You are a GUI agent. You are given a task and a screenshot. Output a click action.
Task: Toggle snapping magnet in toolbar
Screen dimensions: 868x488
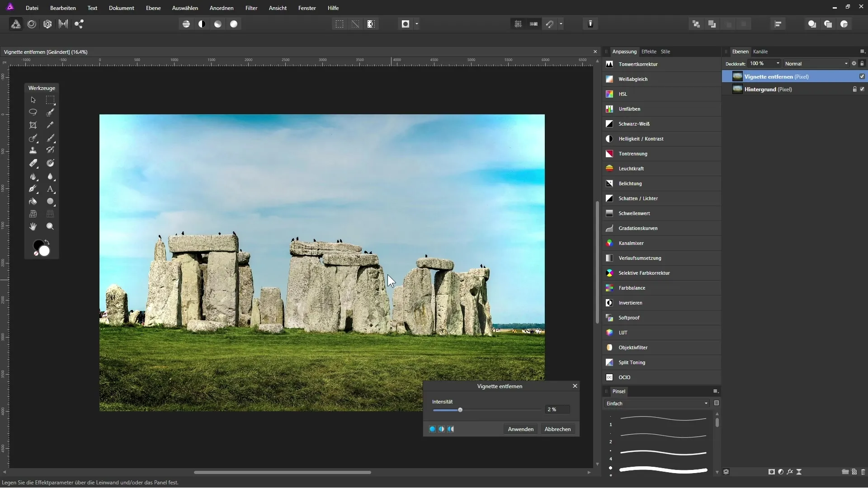point(550,24)
